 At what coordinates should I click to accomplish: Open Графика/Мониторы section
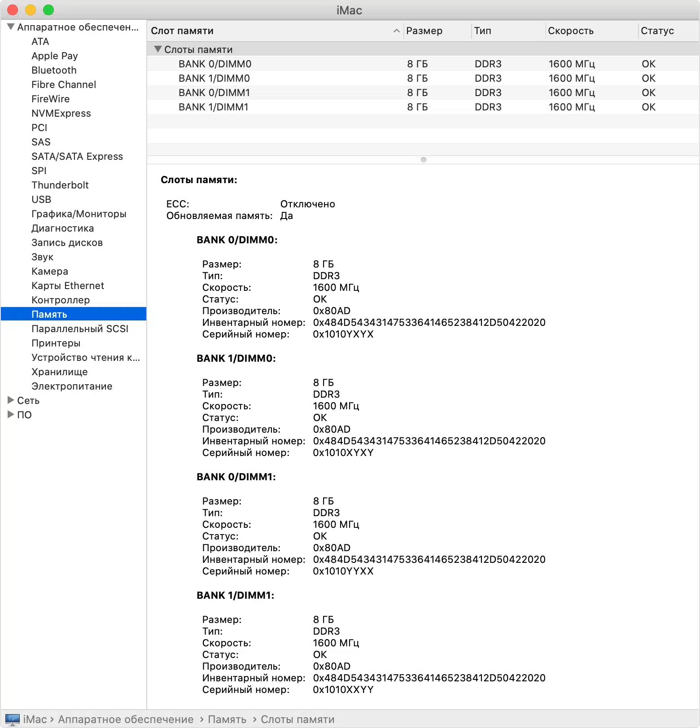pyautogui.click(x=79, y=214)
